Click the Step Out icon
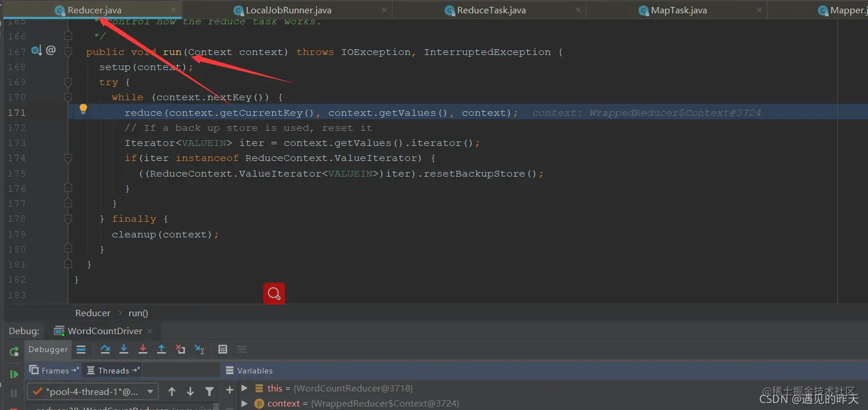 click(x=161, y=349)
